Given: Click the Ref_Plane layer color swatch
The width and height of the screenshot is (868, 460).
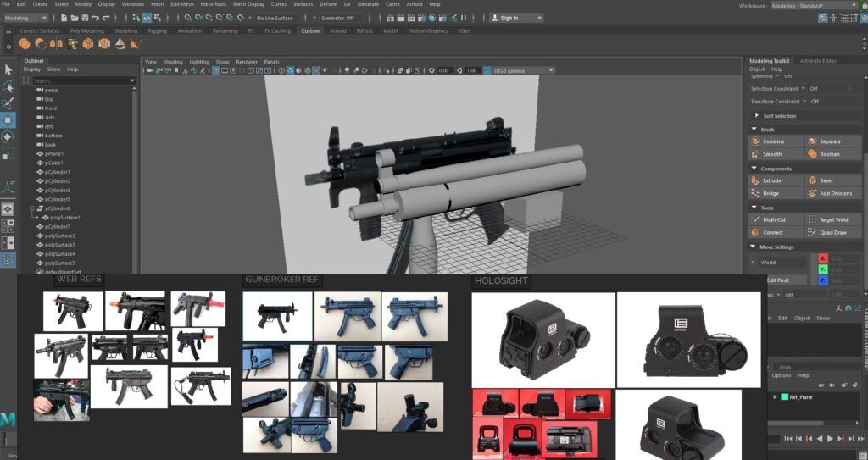Looking at the screenshot, I should pyautogui.click(x=784, y=397).
